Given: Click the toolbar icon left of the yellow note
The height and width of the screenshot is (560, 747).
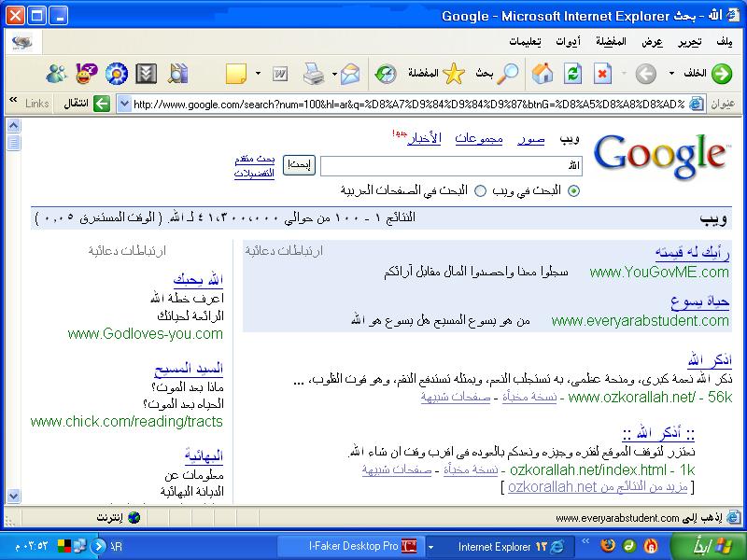Looking at the screenshot, I should [x=177, y=74].
